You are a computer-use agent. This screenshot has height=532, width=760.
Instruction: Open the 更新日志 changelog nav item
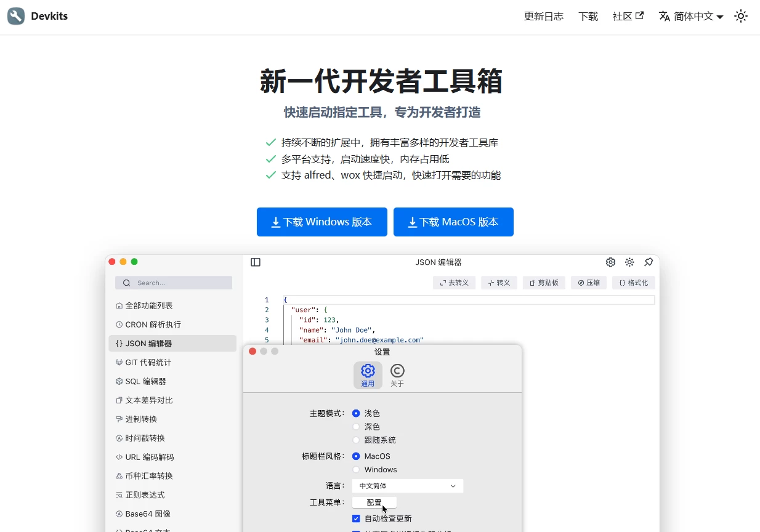point(543,17)
